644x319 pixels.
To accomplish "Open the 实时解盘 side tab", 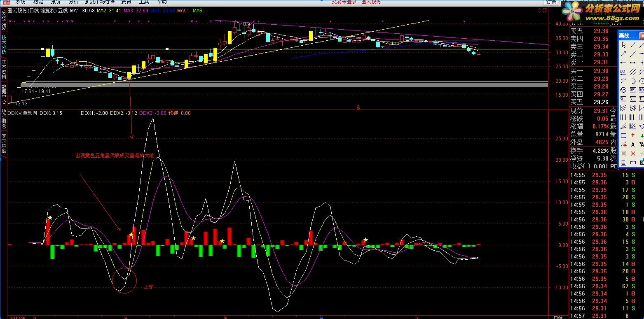I will tap(4, 143).
